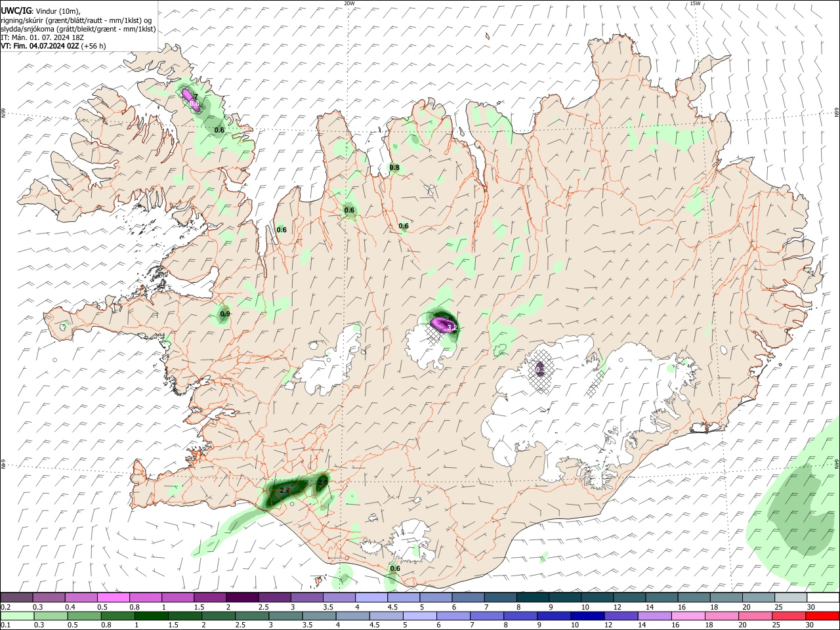Screen dimensions: 840x630
Task: Click the '0.2' label in upper legend
Action: click(x=5, y=607)
